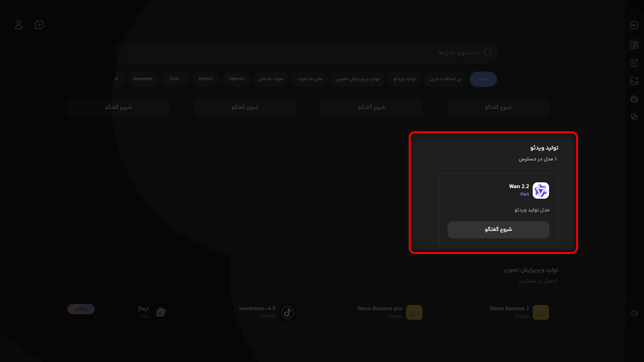This screenshot has width=644, height=362.
Task: Select the پر استفاده ترین filter tab
Action: (x=445, y=79)
